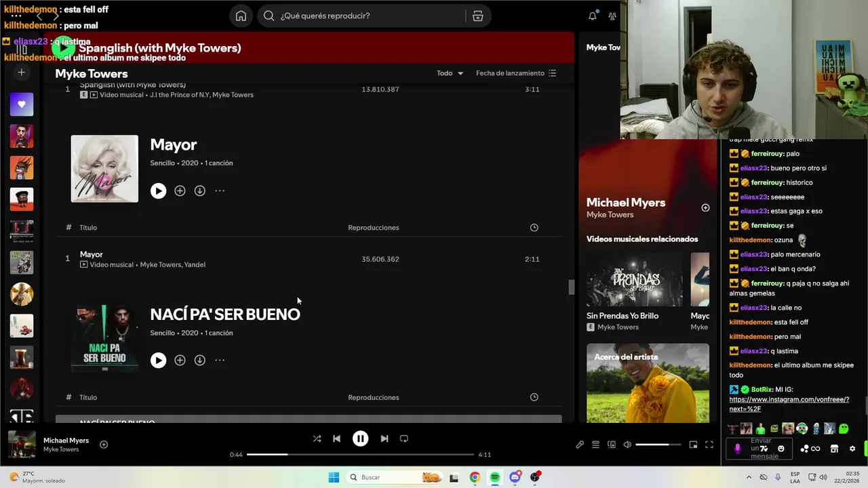
Task: Add NACÍ PA' SER BUENO to library
Action: (x=180, y=361)
